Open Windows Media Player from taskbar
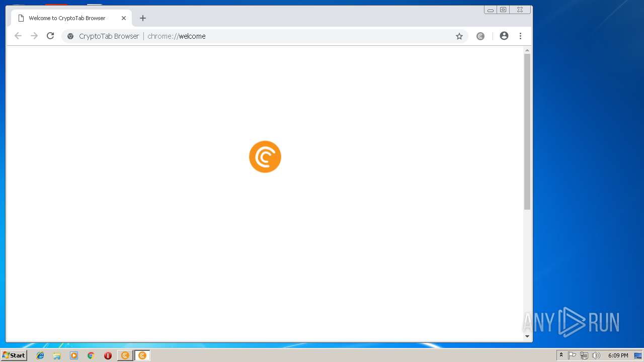The width and height of the screenshot is (644, 362). click(x=74, y=355)
